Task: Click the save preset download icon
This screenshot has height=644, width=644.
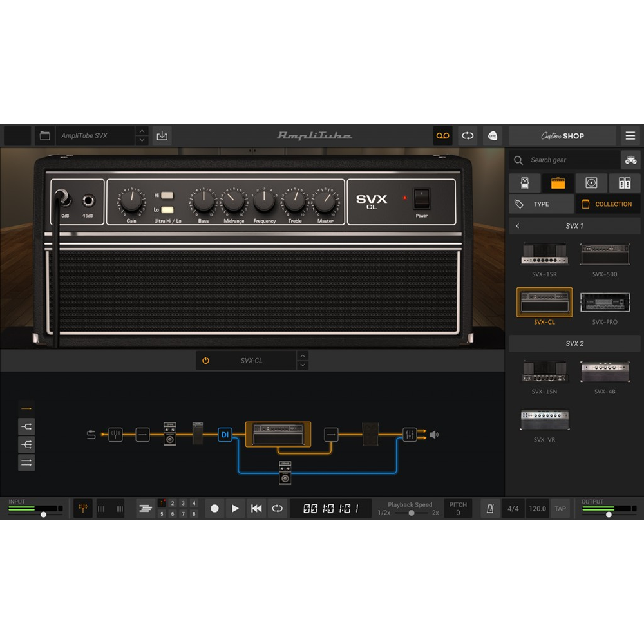Action: (x=162, y=135)
